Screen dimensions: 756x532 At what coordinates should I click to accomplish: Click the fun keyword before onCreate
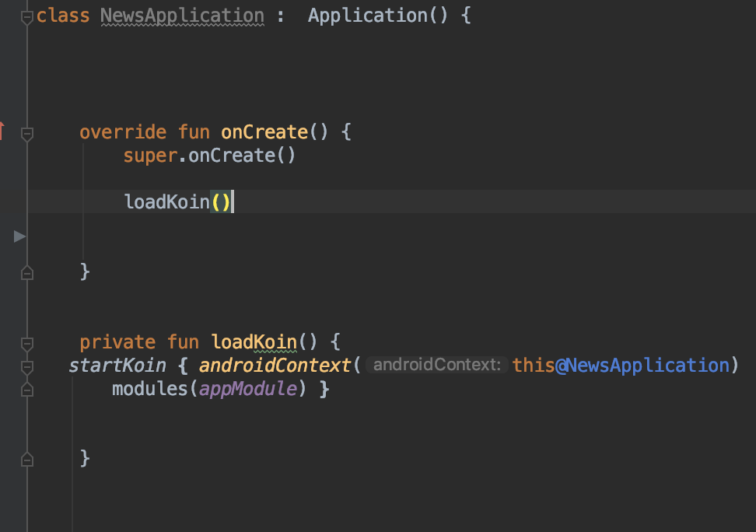(x=194, y=131)
